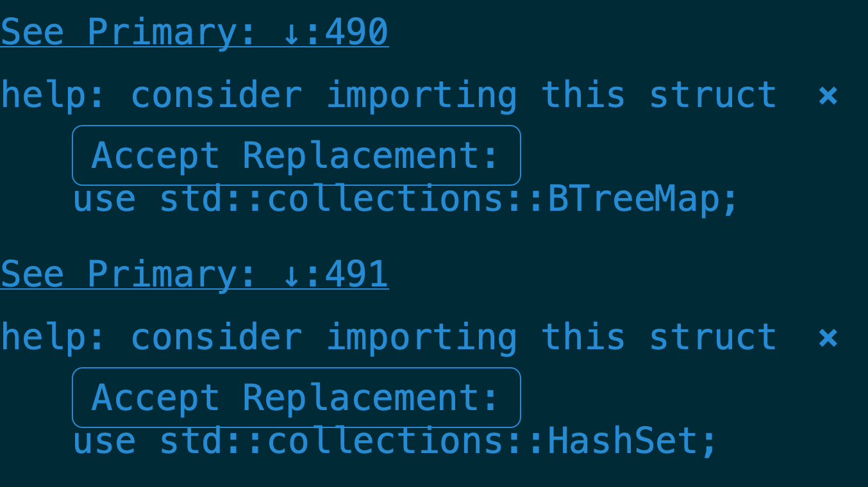Select the use std::collections::HashSet line
The width and height of the screenshot is (868, 487).
pos(395,442)
